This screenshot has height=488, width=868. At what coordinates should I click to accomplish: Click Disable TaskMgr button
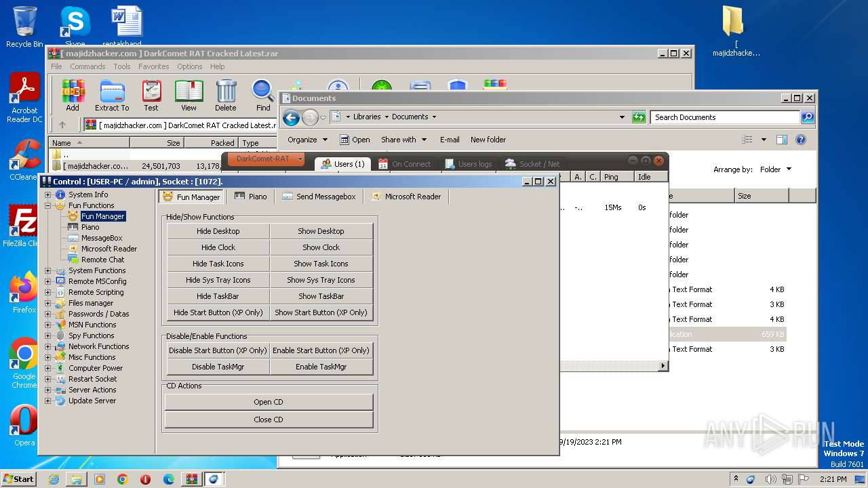(x=218, y=367)
